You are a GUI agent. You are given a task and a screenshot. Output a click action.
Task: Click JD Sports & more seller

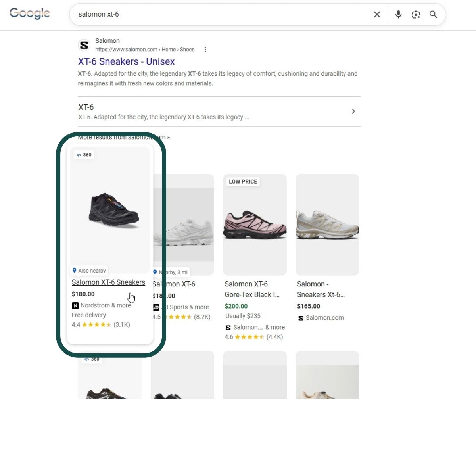point(181,307)
